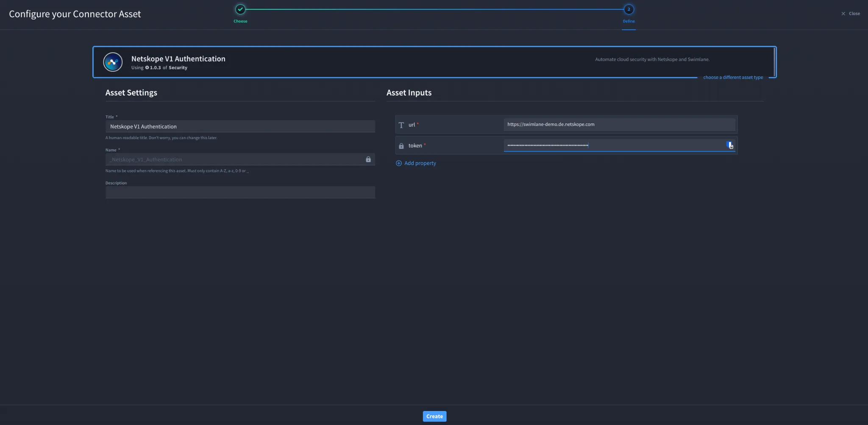
Task: Click the Netskope connector logo icon
Action: click(x=113, y=62)
